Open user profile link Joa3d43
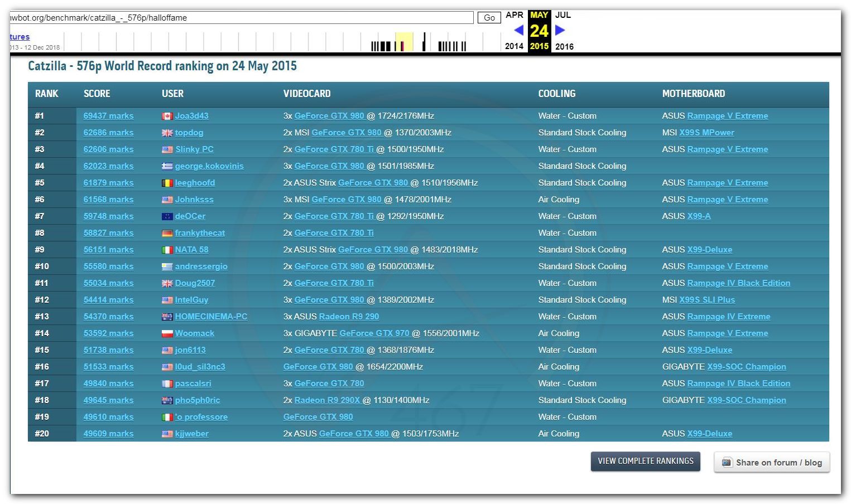 click(x=191, y=116)
